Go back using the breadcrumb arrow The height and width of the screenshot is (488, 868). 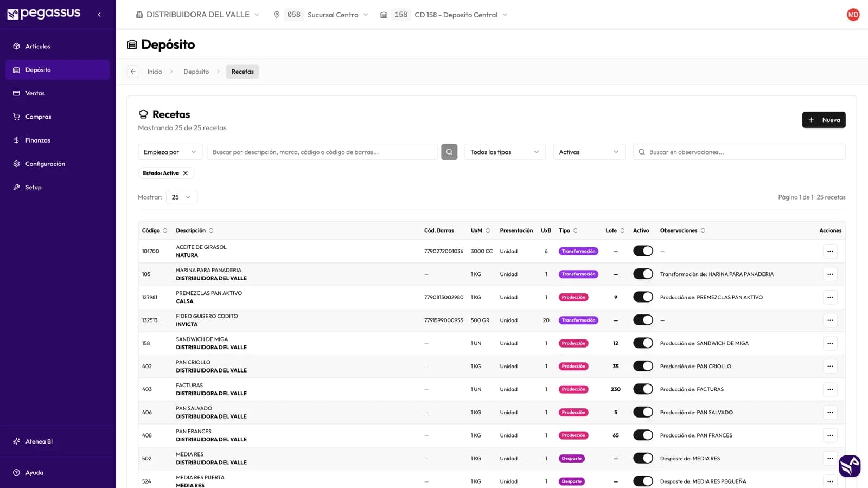133,72
